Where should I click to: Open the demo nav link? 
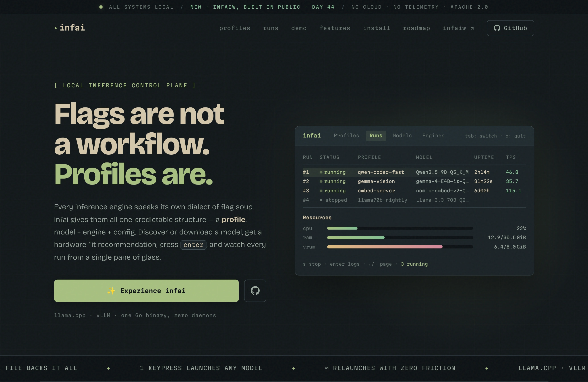[x=299, y=28]
